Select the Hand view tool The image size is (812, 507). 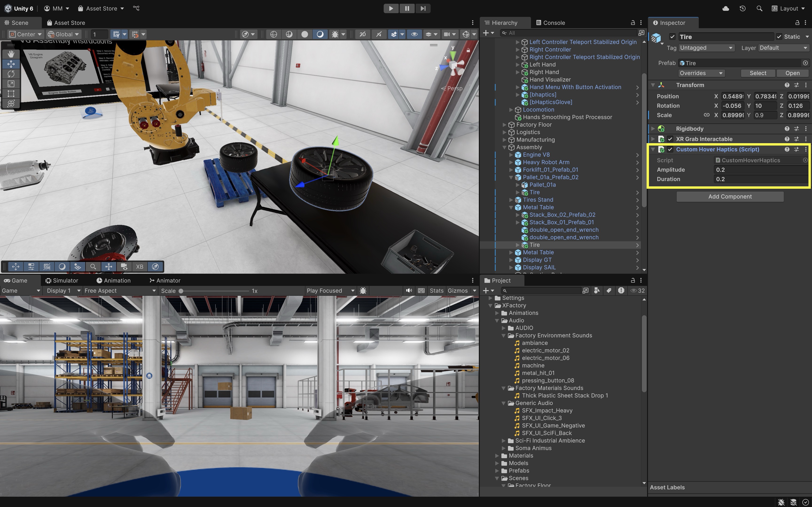(11, 54)
